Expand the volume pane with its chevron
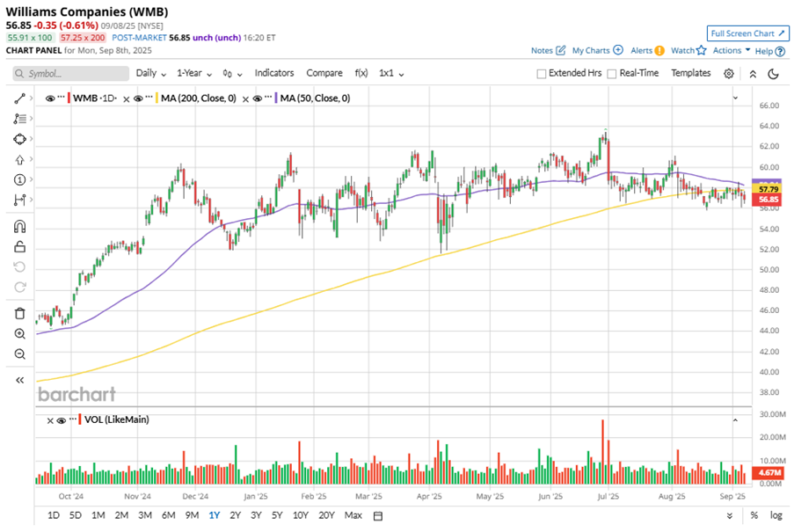794x532 pixels. tap(735, 420)
